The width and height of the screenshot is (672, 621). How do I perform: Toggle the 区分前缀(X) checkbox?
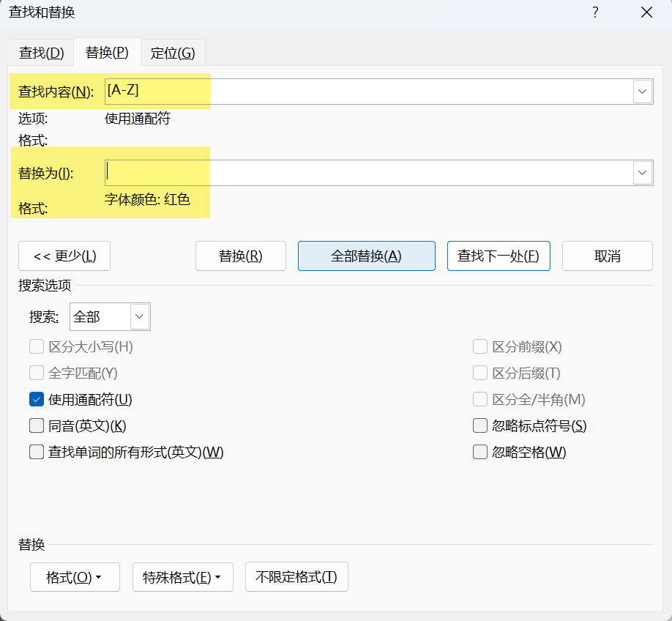coord(480,346)
